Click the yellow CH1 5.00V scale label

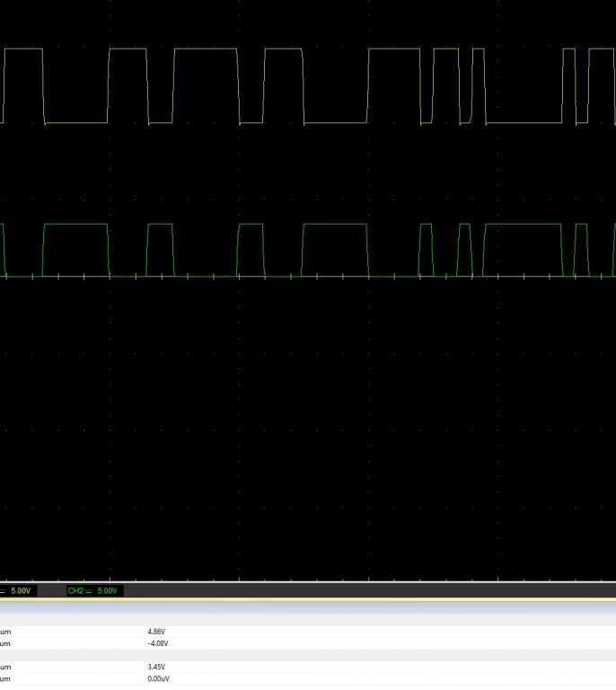click(18, 590)
